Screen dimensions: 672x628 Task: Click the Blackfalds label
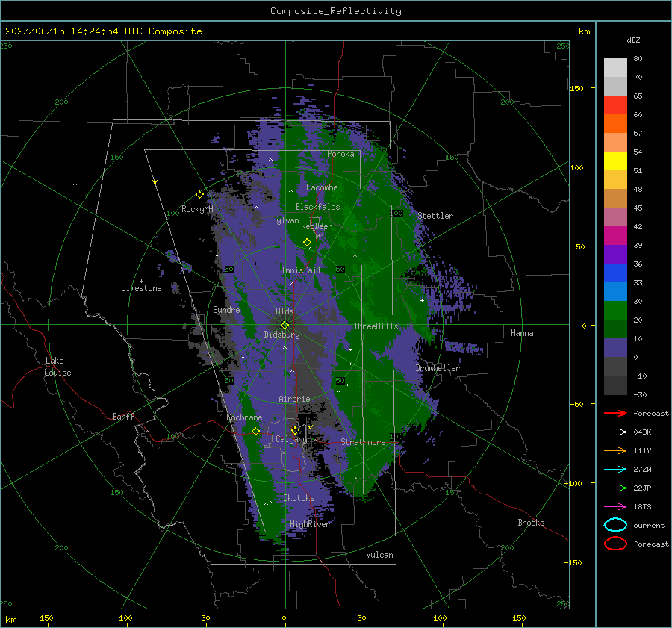(317, 207)
